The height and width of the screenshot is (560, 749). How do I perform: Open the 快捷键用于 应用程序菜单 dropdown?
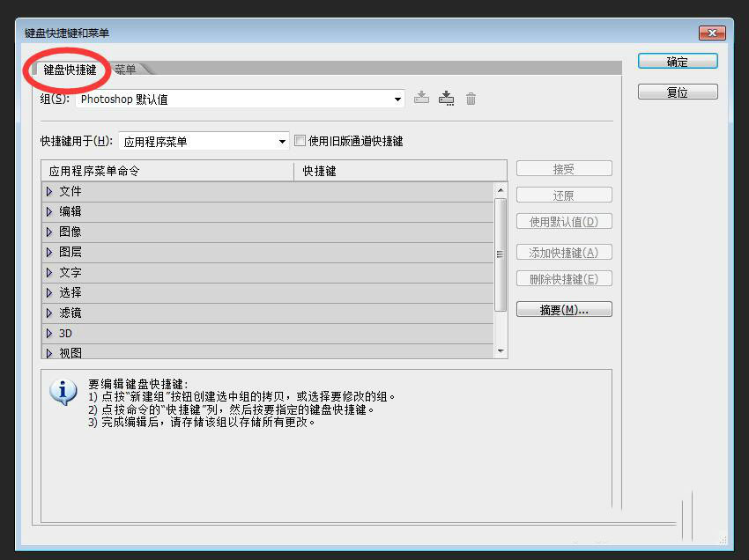[204, 141]
